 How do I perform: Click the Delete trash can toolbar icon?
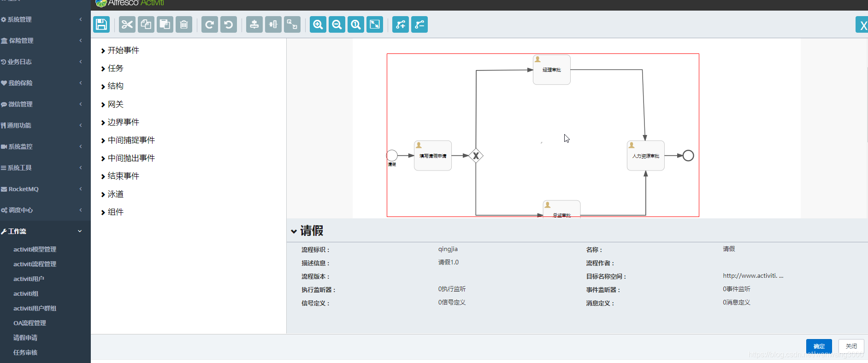coord(184,24)
